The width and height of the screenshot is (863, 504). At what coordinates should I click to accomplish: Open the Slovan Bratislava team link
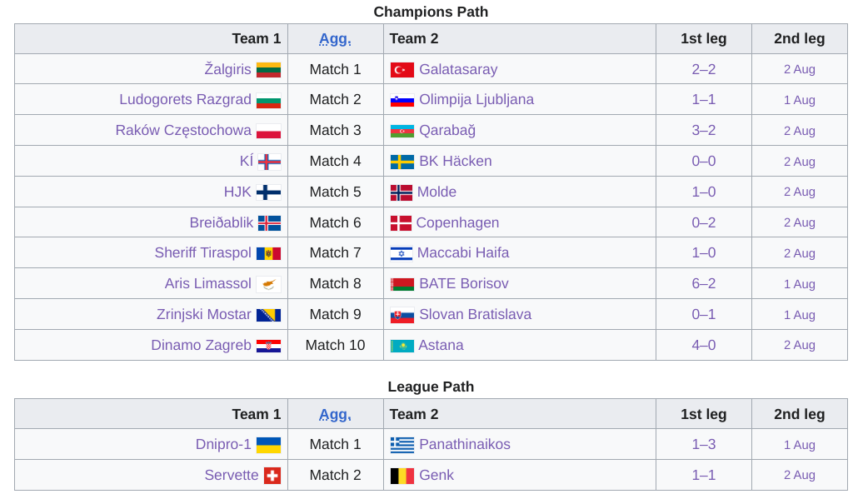coord(476,315)
